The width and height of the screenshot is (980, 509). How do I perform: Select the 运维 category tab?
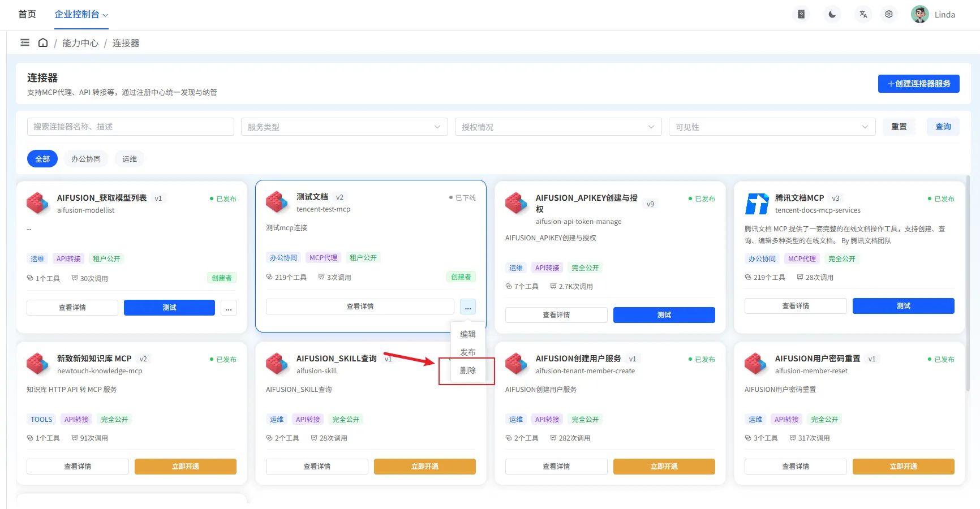[x=130, y=159]
